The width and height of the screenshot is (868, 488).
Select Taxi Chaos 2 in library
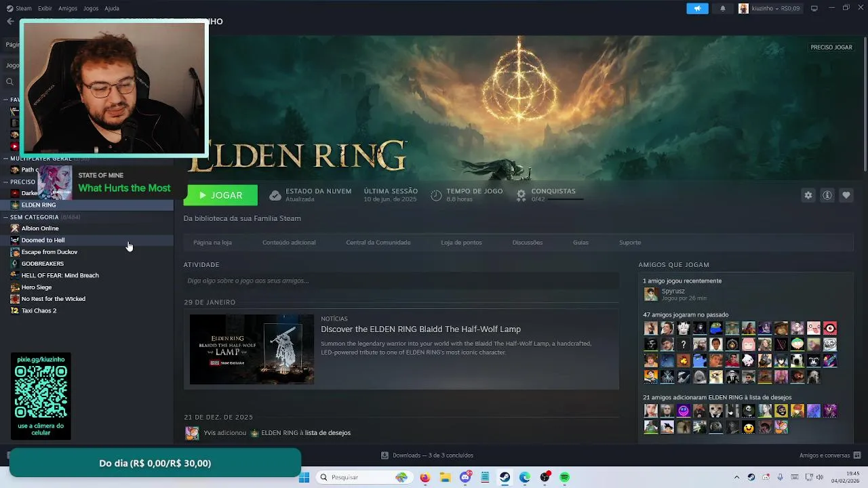pyautogui.click(x=87, y=310)
